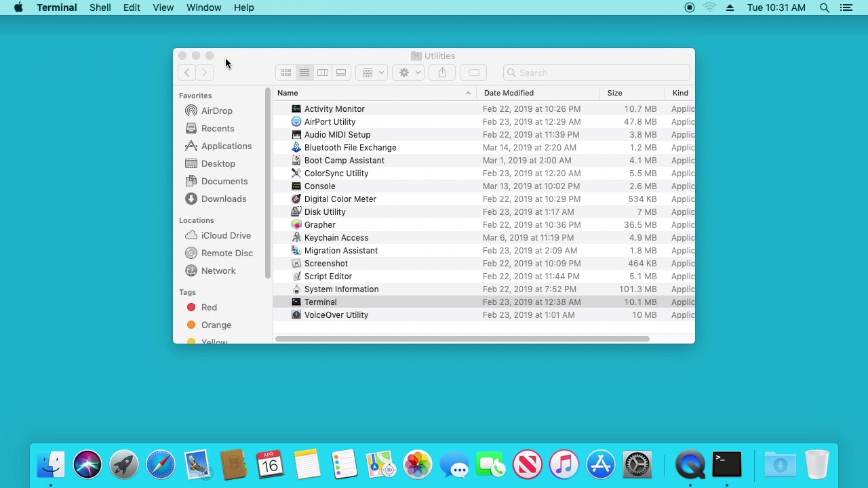
Task: Open iCloud Drive in the sidebar
Action: [x=226, y=235]
